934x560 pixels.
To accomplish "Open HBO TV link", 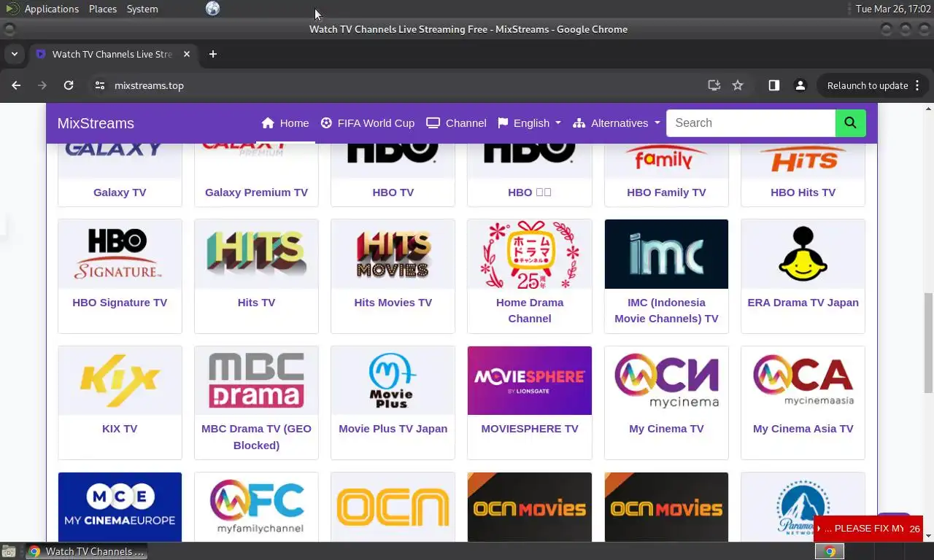I will click(393, 192).
